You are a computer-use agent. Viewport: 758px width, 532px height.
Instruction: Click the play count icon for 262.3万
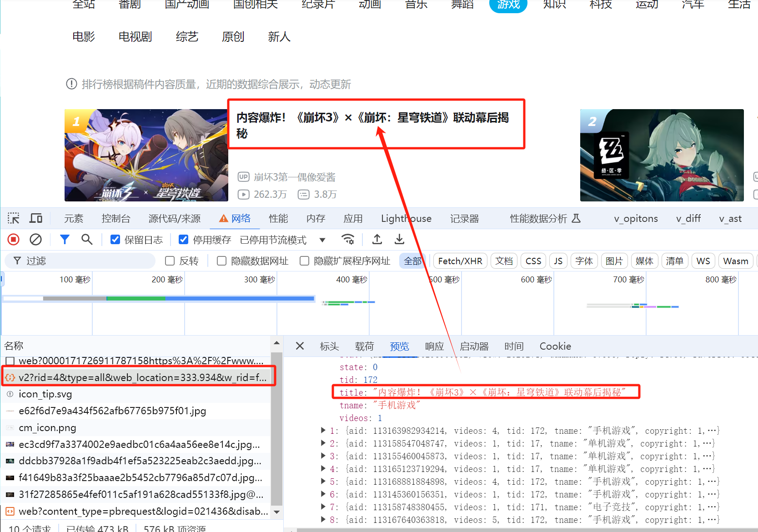(244, 195)
